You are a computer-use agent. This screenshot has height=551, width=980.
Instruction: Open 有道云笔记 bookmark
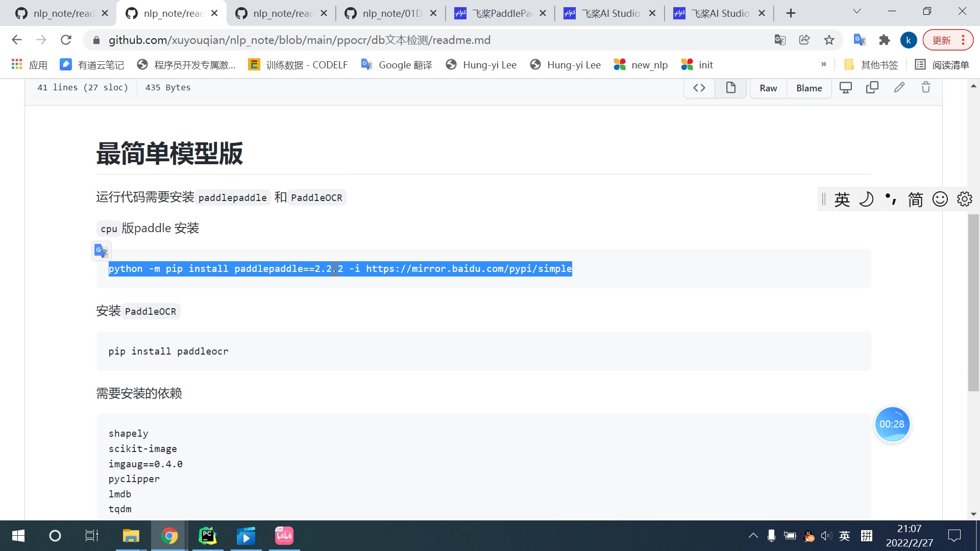[92, 65]
